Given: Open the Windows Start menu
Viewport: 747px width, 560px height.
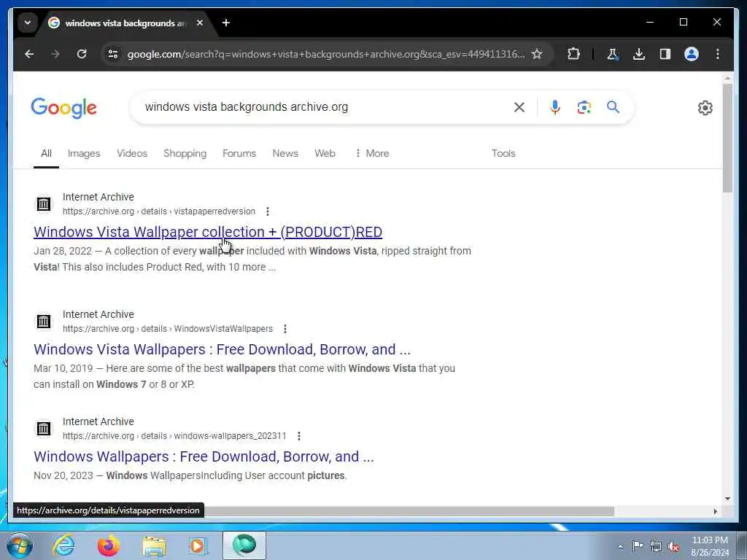Looking at the screenshot, I should click(x=20, y=545).
